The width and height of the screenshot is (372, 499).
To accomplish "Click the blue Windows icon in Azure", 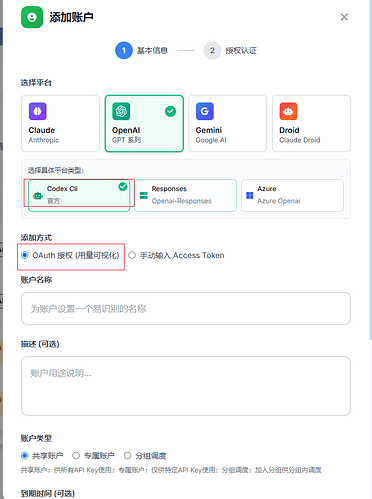I will pyautogui.click(x=250, y=195).
